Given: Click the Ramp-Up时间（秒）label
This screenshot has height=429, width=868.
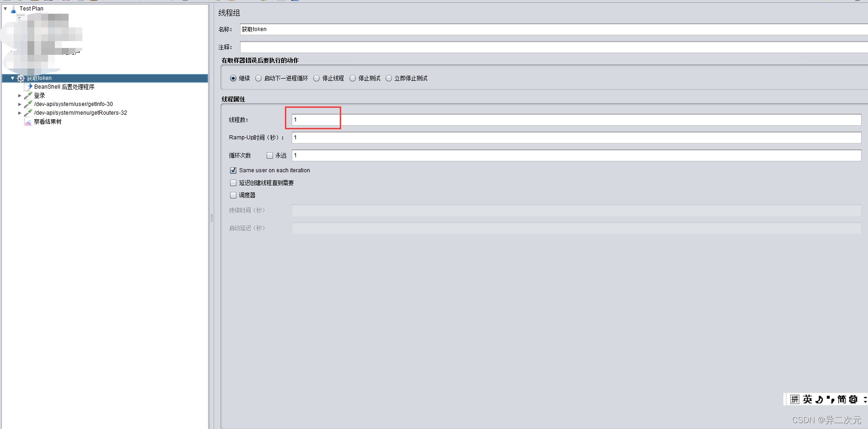Looking at the screenshot, I should [257, 138].
